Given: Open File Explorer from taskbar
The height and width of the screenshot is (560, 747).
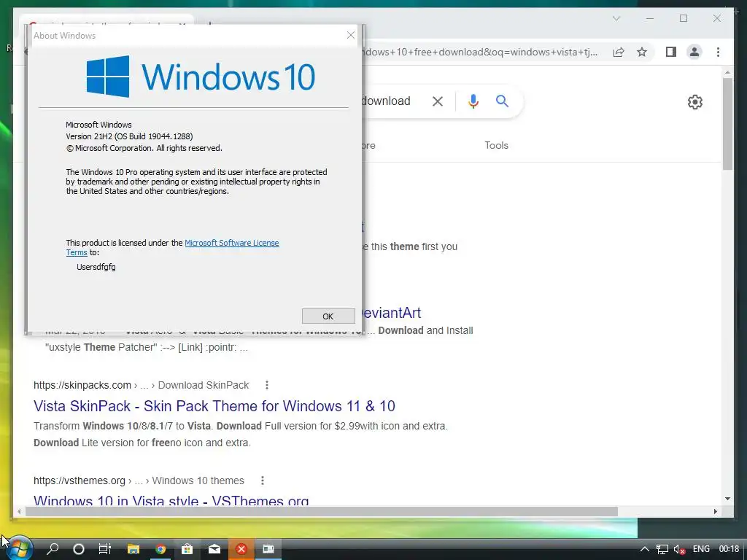Looking at the screenshot, I should click(x=133, y=549).
